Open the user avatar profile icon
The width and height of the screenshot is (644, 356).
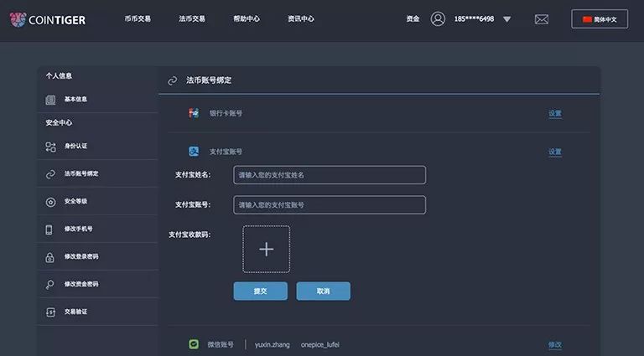pyautogui.click(x=438, y=19)
